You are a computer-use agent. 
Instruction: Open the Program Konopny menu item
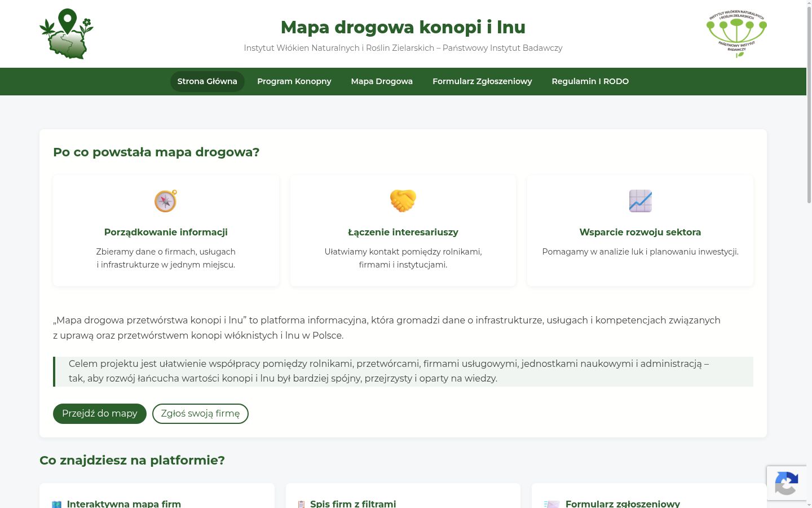[294, 81]
